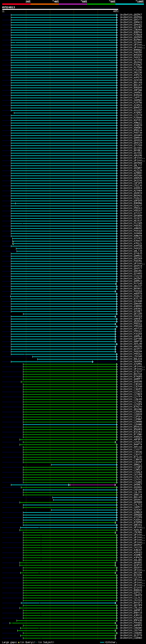Select hit label UniRef100_C6FFS2
The width and height of the screenshot is (146, 644).
point(131,98)
